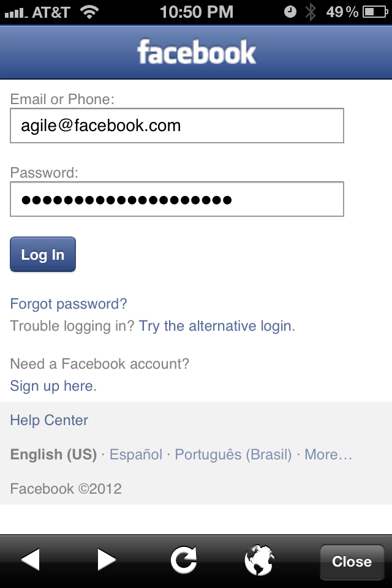Focus the Email or Phone field

(177, 126)
